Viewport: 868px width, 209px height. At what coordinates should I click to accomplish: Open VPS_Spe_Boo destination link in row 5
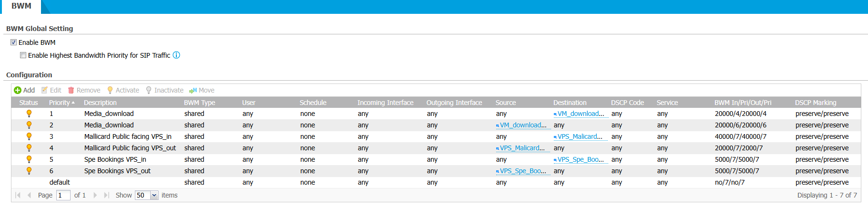[x=581, y=159]
